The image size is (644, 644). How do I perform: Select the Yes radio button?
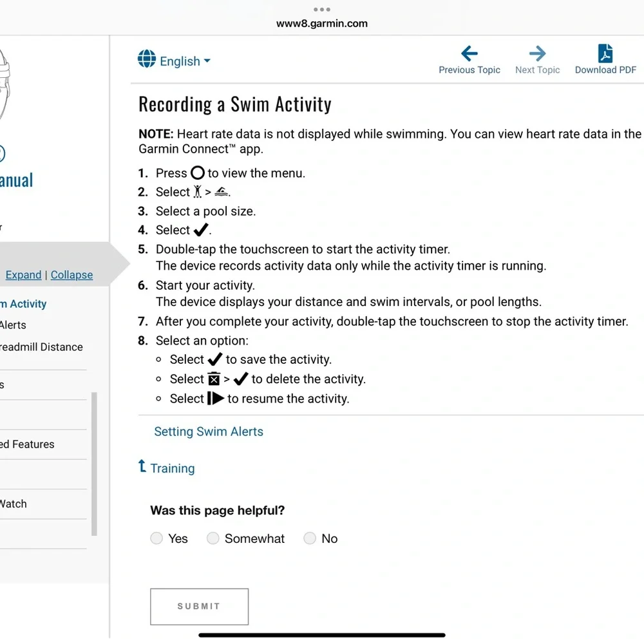tap(156, 538)
